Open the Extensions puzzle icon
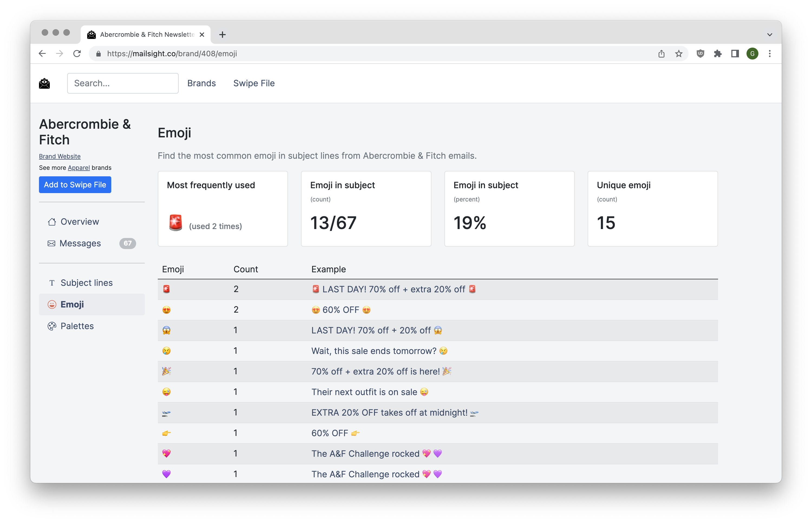This screenshot has height=523, width=812. pyautogui.click(x=718, y=54)
